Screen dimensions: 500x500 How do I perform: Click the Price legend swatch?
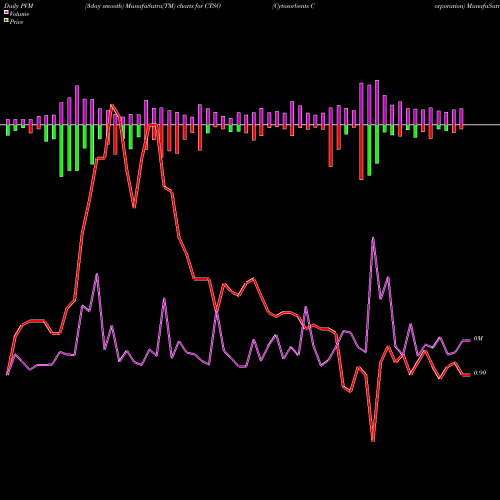coord(6,21)
